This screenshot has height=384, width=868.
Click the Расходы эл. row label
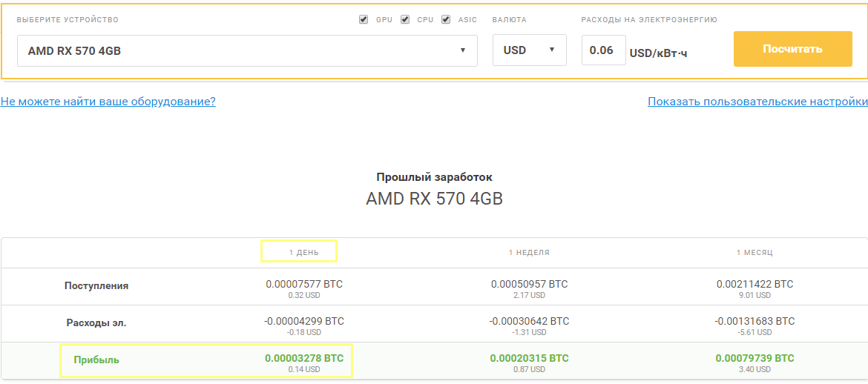pos(96,322)
